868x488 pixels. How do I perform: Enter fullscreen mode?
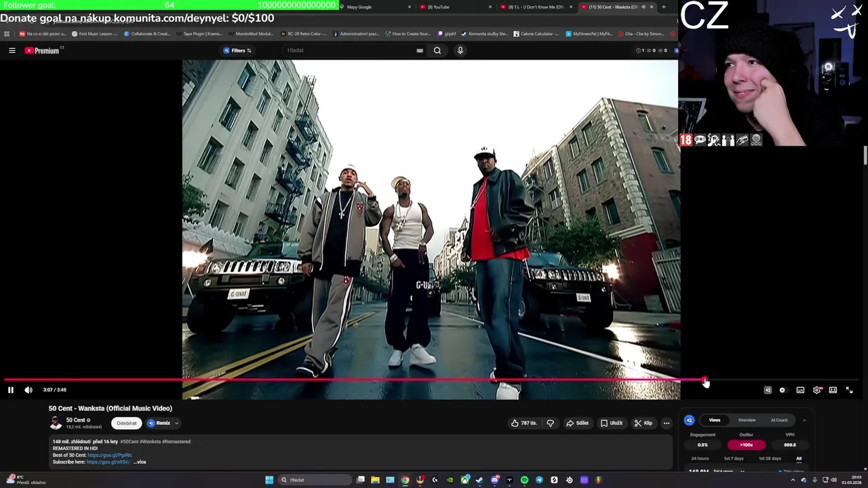[x=849, y=390]
